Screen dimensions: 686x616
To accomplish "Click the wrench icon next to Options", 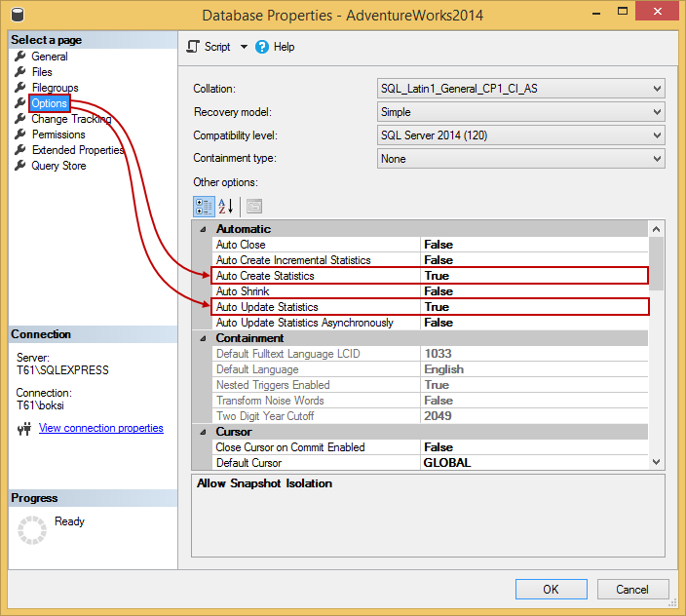I will tap(20, 102).
